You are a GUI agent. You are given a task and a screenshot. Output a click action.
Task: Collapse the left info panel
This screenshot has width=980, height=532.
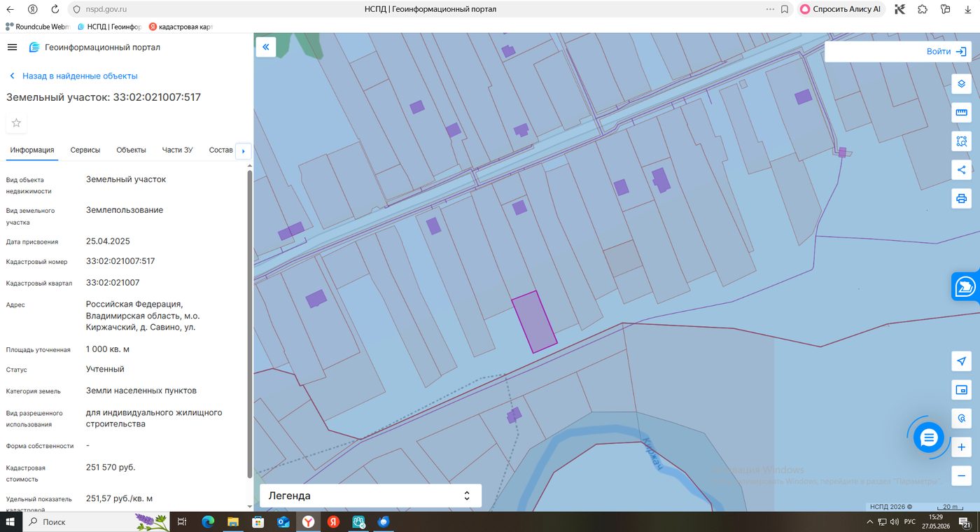click(266, 47)
